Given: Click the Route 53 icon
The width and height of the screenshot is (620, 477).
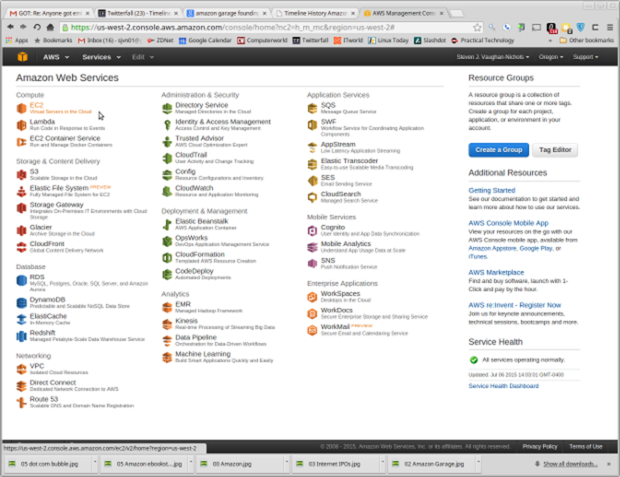Looking at the screenshot, I should click(x=21, y=402).
